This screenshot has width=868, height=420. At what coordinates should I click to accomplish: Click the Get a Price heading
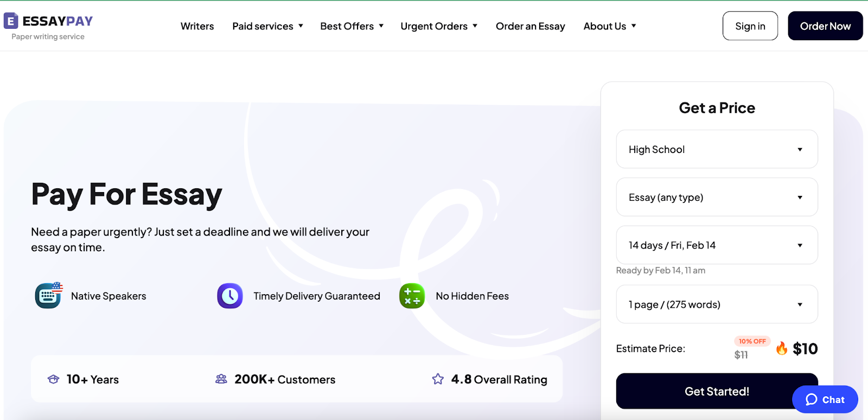(x=717, y=107)
